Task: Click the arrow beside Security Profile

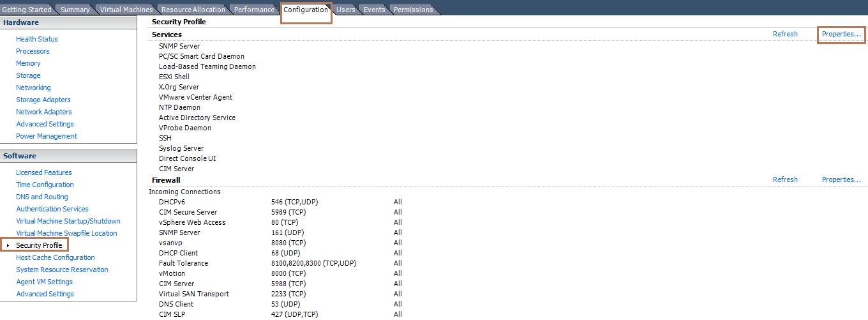Action: [8, 246]
